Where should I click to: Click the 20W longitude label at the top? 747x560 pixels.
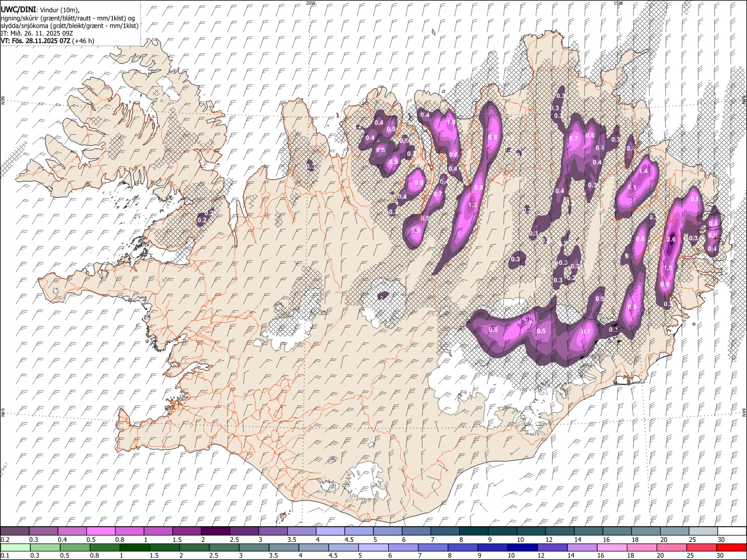(x=310, y=3)
